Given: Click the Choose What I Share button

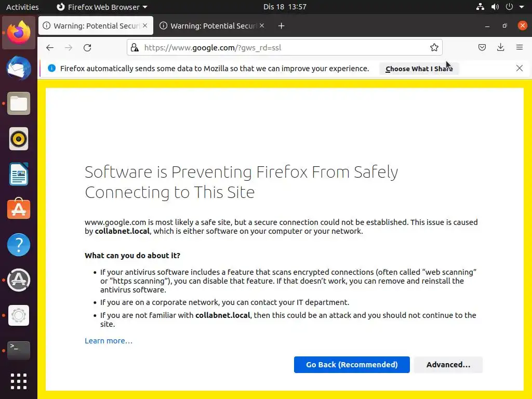Looking at the screenshot, I should click(419, 69).
